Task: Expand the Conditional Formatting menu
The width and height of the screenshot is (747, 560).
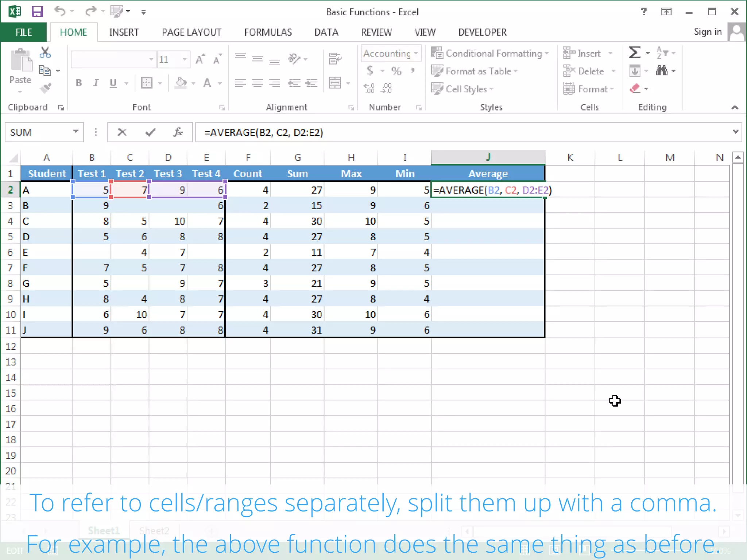Action: pos(490,53)
